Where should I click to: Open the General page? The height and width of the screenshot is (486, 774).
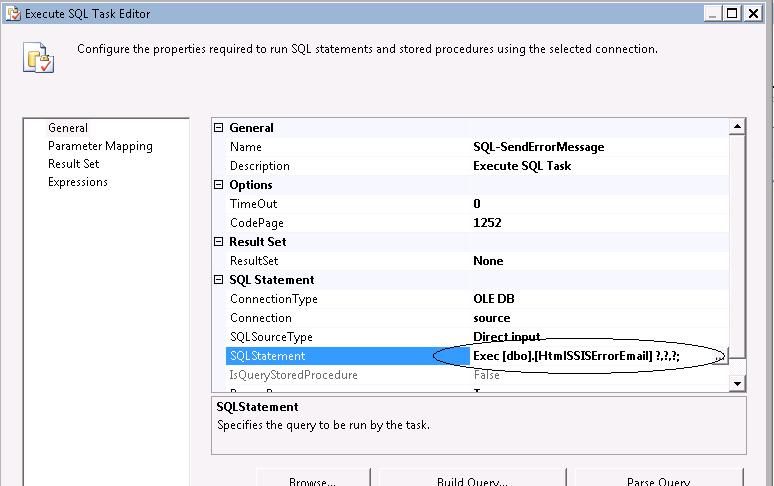point(68,128)
